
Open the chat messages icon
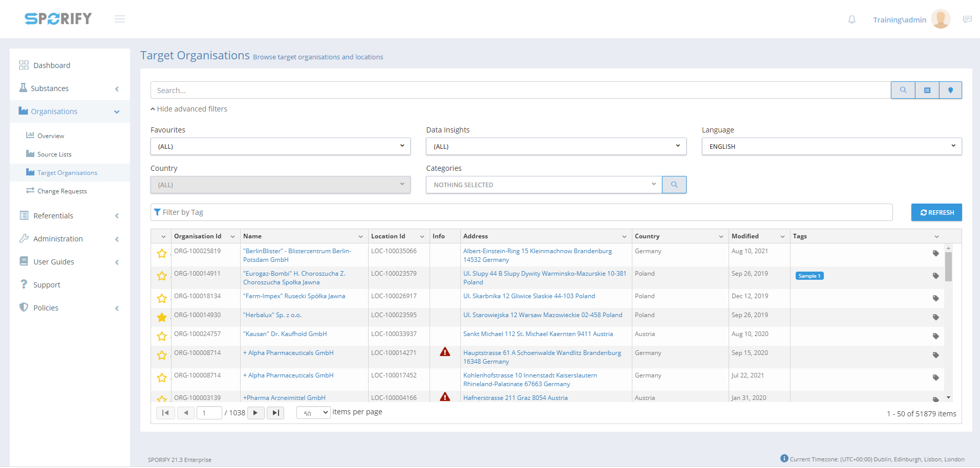967,19
